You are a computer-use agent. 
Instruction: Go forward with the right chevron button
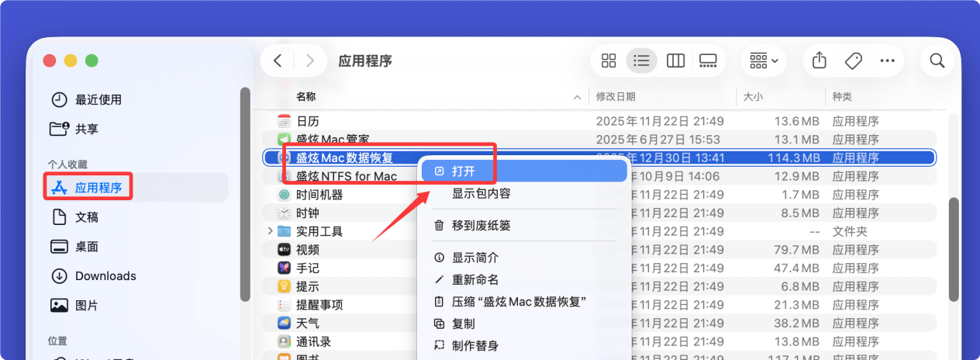click(x=310, y=61)
